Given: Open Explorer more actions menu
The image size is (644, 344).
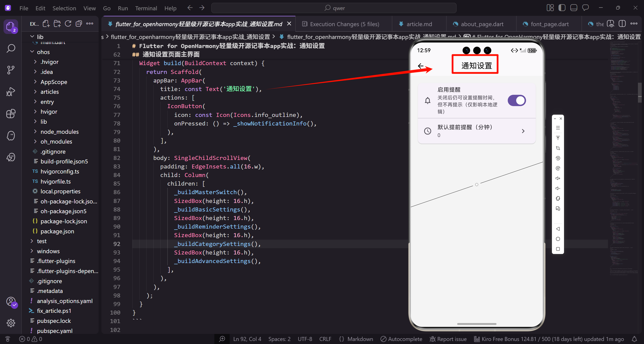Looking at the screenshot, I should 90,24.
